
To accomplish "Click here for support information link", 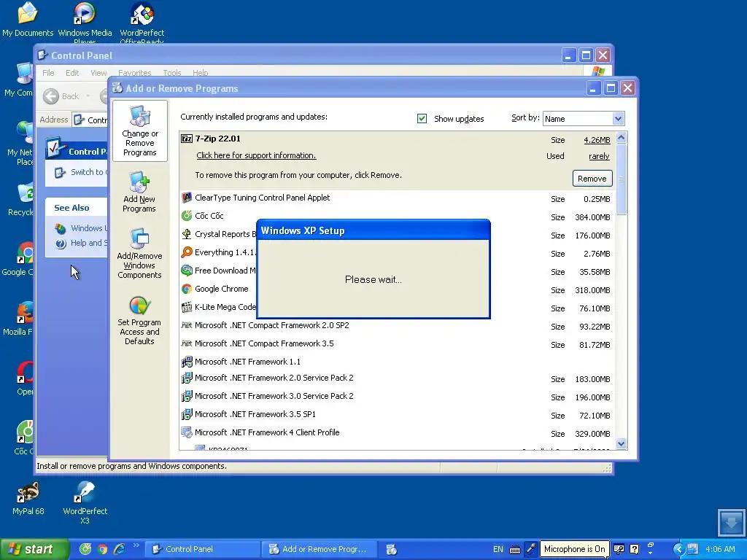I will [256, 155].
